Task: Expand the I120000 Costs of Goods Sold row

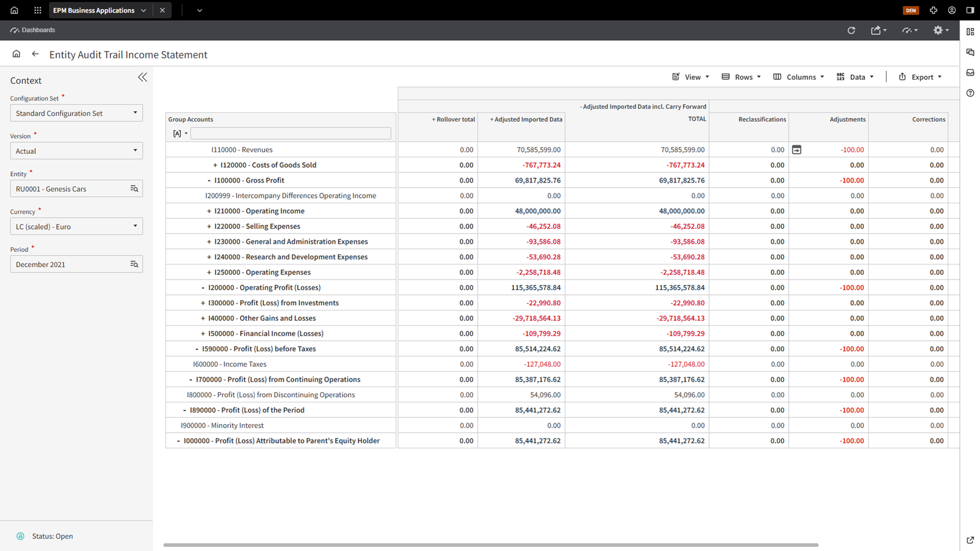Action: point(215,165)
